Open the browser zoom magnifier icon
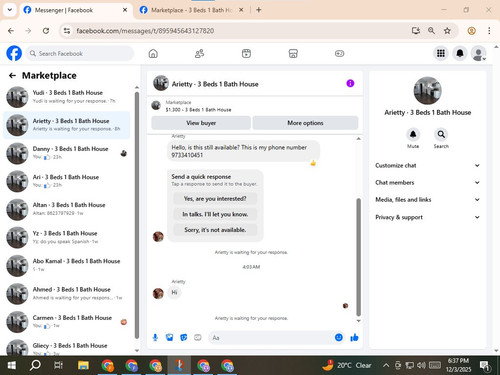The image size is (500, 375). 431,31
